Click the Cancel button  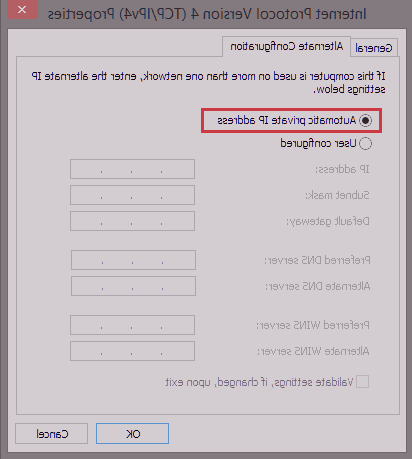(52, 434)
